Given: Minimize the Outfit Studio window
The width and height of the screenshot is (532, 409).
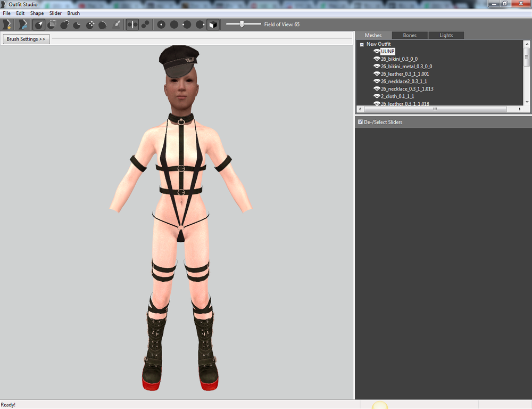Looking at the screenshot, I should coord(494,3).
